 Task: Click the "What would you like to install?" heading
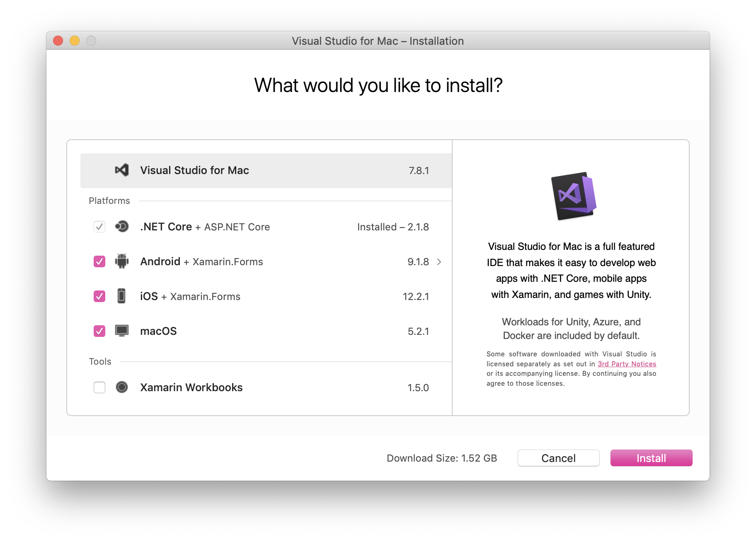click(378, 85)
